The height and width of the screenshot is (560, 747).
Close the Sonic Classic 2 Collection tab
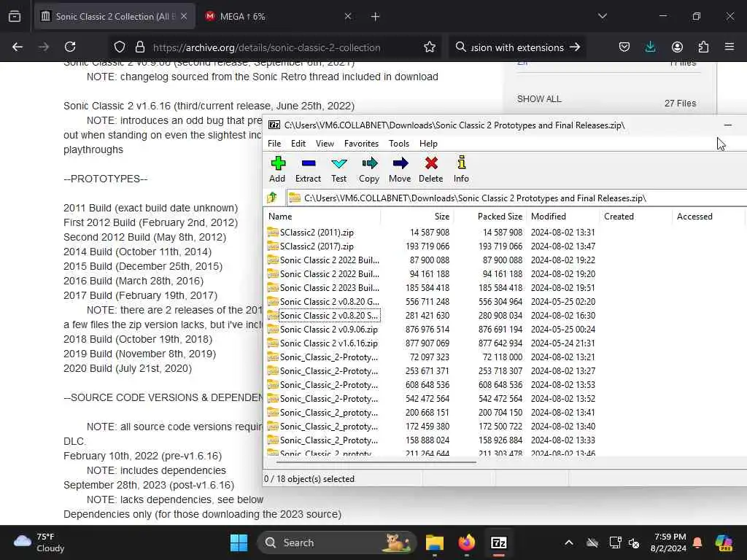(184, 16)
